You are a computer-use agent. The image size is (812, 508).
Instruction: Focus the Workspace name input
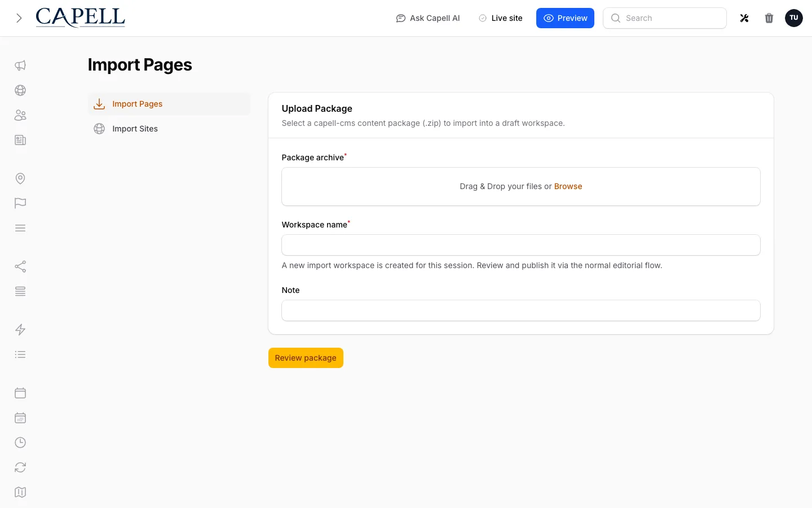(521, 245)
